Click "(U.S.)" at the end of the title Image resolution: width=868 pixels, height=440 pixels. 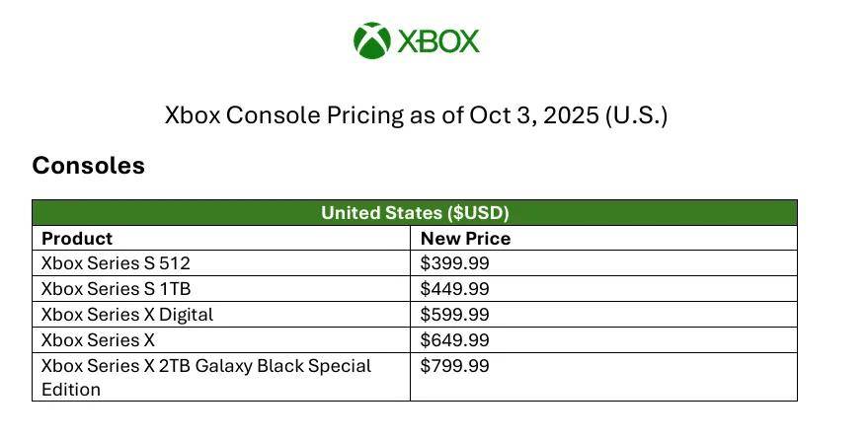[636, 115]
